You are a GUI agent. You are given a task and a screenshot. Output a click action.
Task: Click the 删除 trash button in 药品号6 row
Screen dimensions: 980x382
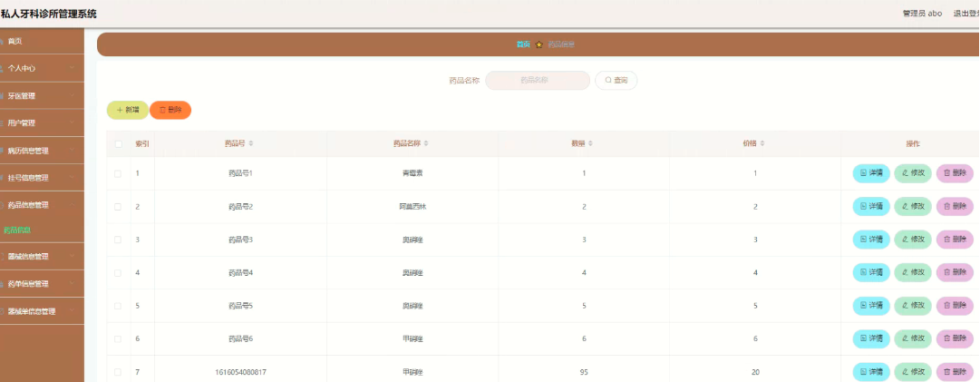coord(955,338)
